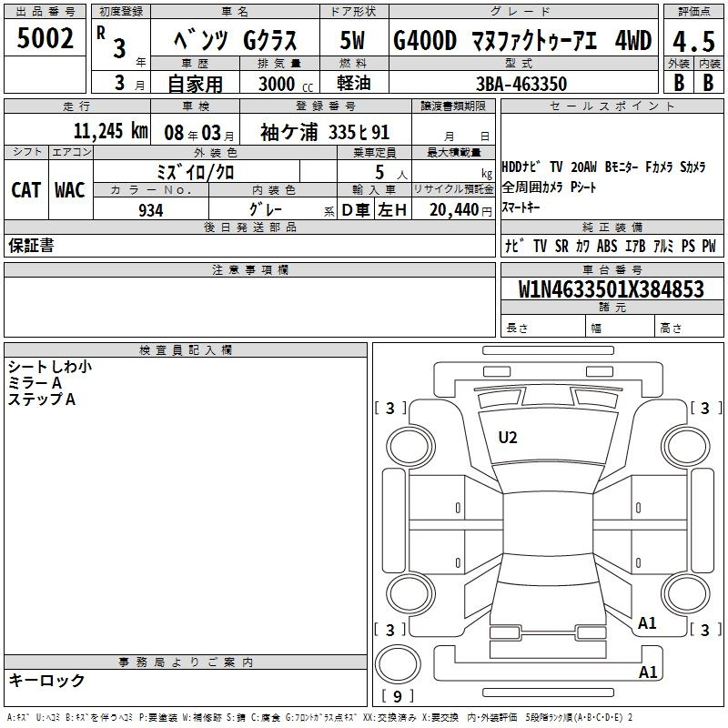Click the キーロック office notice text
Screen dimensions: 728x728
click(46, 681)
